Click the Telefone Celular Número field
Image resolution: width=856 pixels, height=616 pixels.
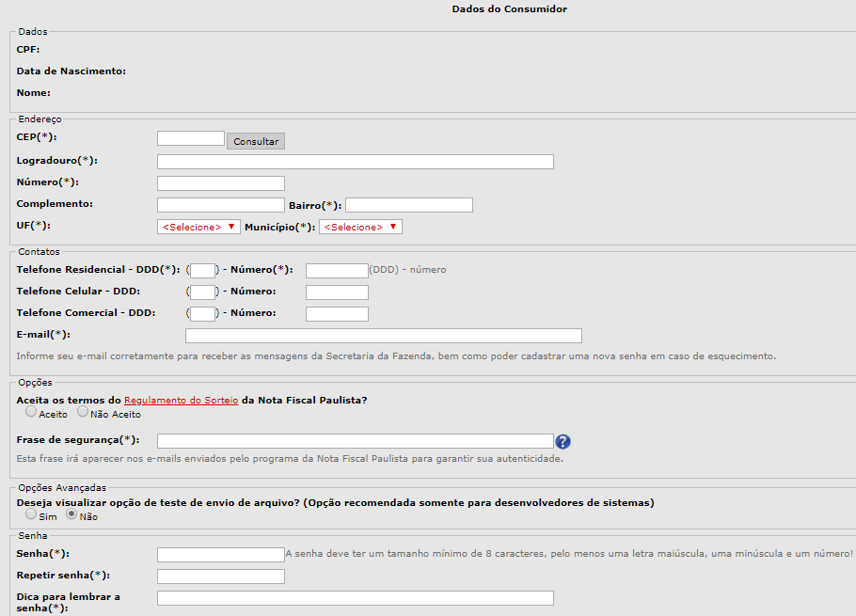click(337, 292)
